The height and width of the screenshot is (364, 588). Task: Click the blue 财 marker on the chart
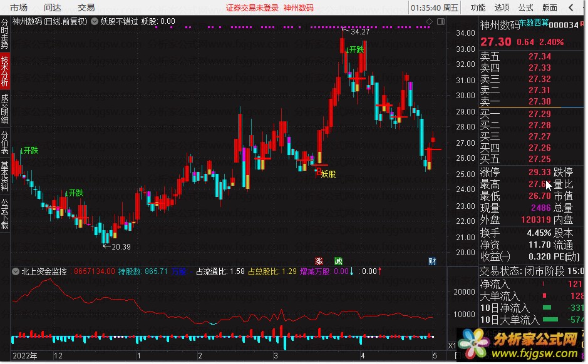click(432, 261)
